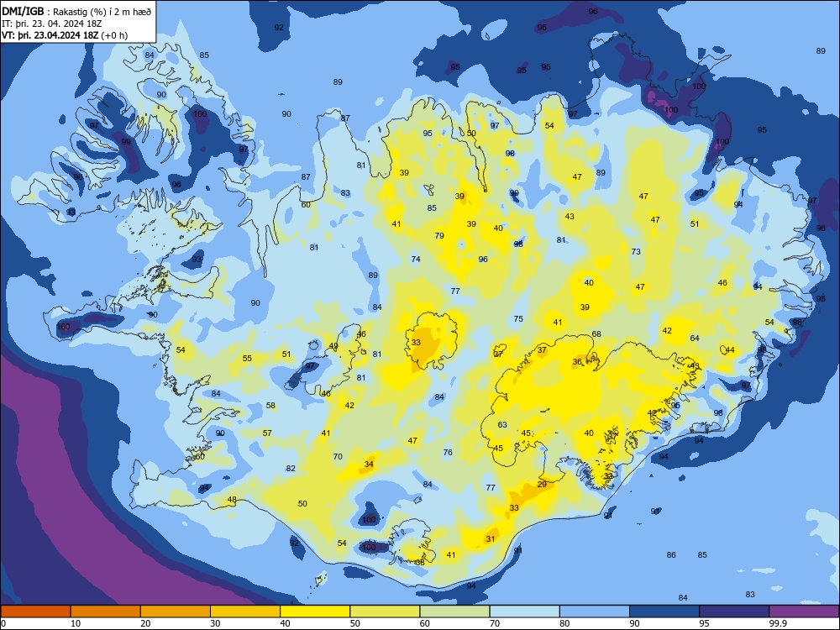
Task: Click the pale blue 70–80 legend swatch
Action: coord(524,612)
